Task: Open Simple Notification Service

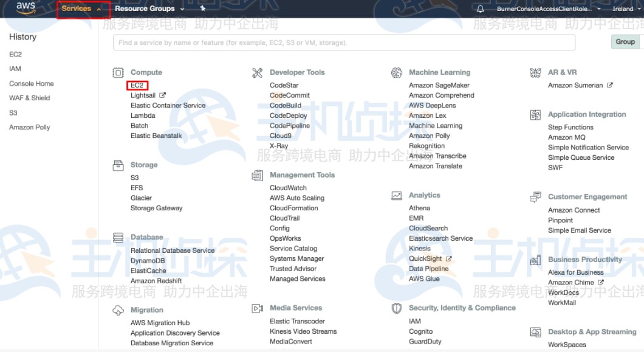Action: (x=589, y=148)
